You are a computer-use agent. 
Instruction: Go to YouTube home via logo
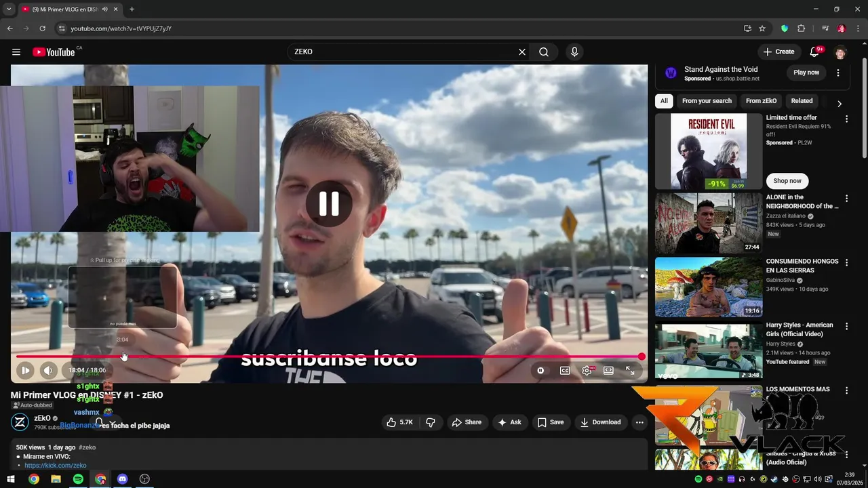pos(54,52)
